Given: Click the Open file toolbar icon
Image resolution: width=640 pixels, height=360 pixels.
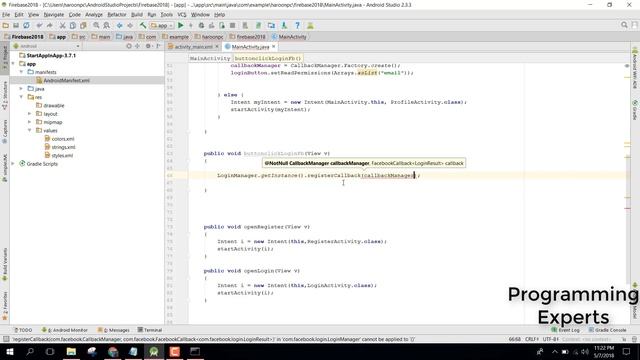Looking at the screenshot, I should pos(6,25).
